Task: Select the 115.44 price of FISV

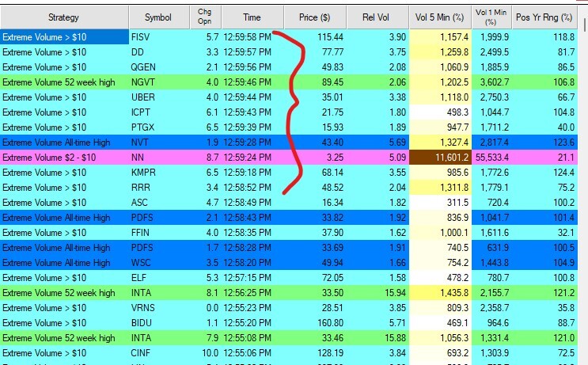Action: click(x=330, y=37)
